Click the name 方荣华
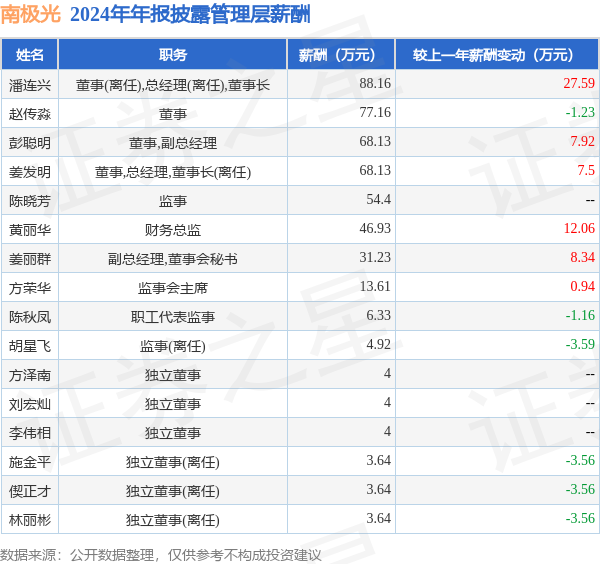The width and height of the screenshot is (600, 564). point(30,288)
